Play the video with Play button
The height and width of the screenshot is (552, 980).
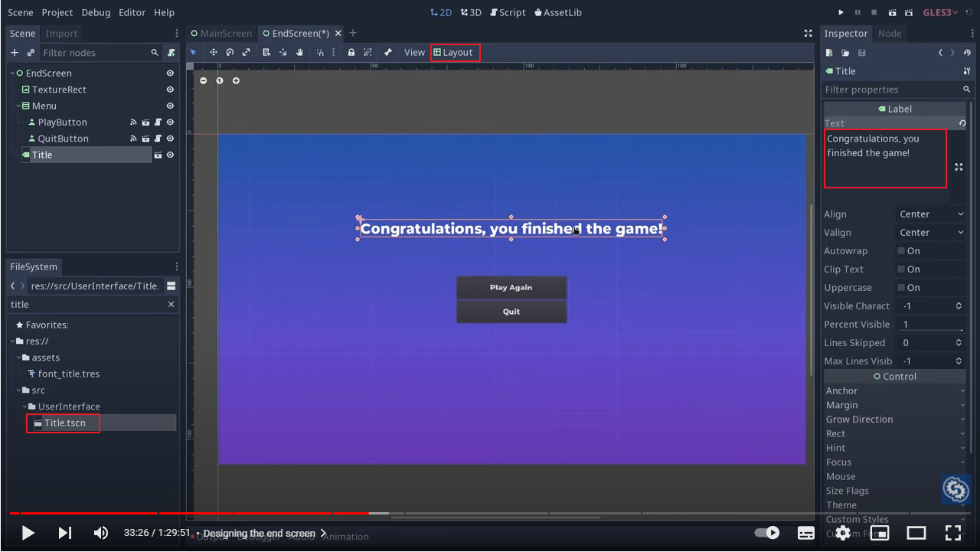click(28, 533)
